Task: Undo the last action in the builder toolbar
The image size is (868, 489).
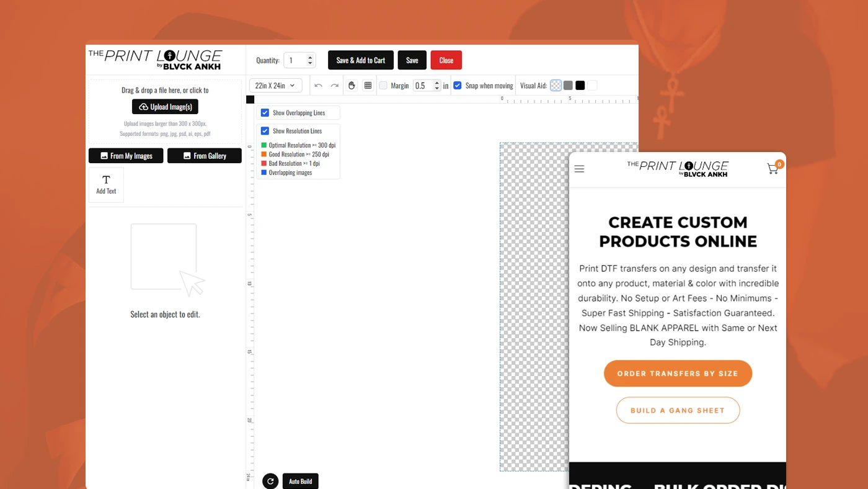Action: click(x=318, y=86)
